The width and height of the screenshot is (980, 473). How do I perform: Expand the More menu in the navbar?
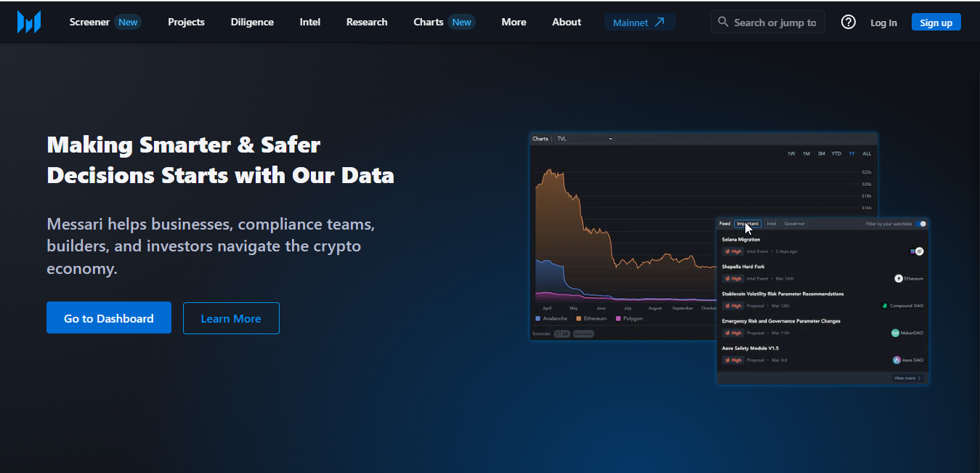coord(514,22)
